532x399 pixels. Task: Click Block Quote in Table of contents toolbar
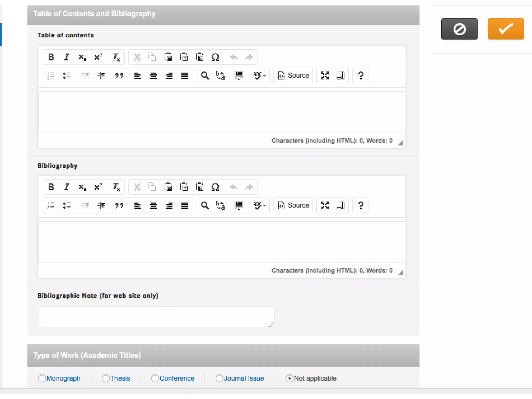[x=119, y=76]
